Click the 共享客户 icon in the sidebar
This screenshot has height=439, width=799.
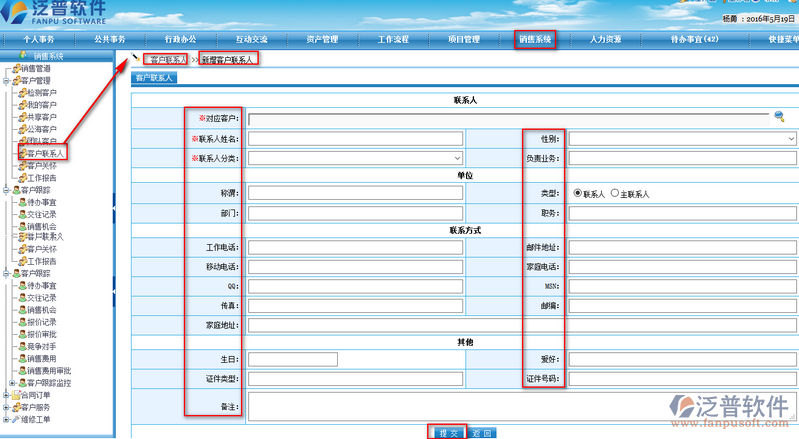[22, 117]
